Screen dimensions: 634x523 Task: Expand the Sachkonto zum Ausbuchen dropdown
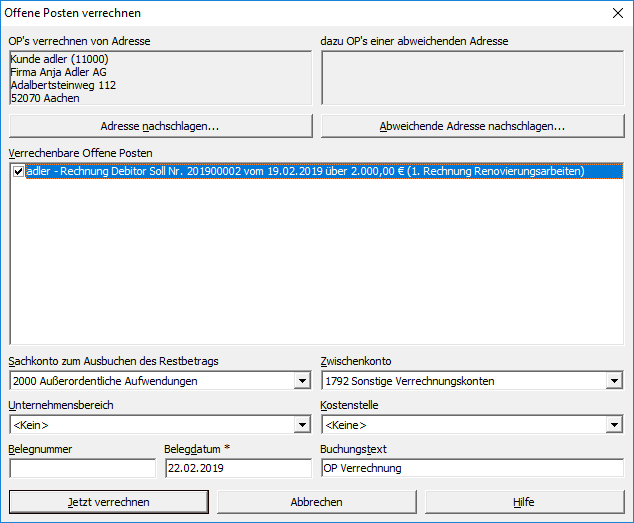tap(303, 381)
